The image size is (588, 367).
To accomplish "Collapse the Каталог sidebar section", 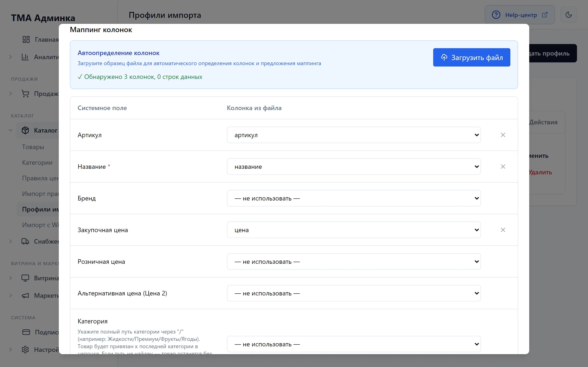I will pos(10,130).
